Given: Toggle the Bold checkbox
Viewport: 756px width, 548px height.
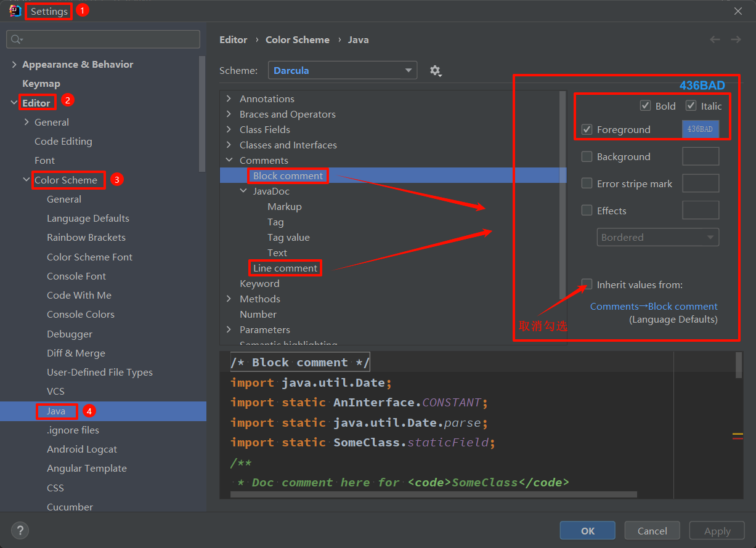Looking at the screenshot, I should coord(645,105).
